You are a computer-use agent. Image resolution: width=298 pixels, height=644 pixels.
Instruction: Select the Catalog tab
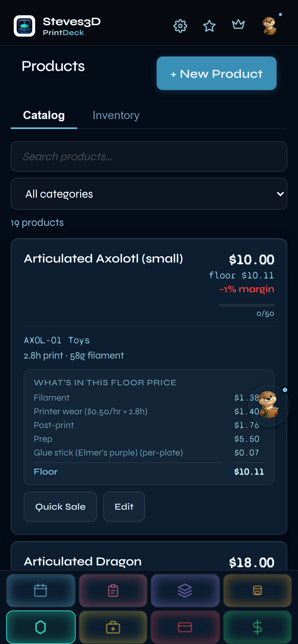(44, 115)
